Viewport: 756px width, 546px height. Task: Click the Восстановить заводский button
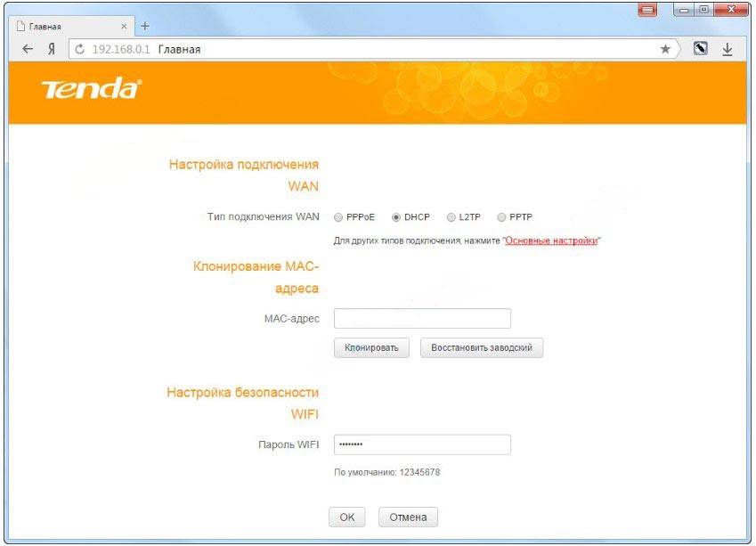pyautogui.click(x=481, y=348)
